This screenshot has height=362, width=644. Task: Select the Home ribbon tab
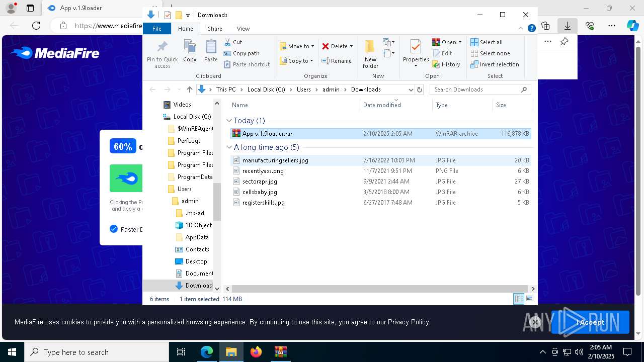click(185, 29)
